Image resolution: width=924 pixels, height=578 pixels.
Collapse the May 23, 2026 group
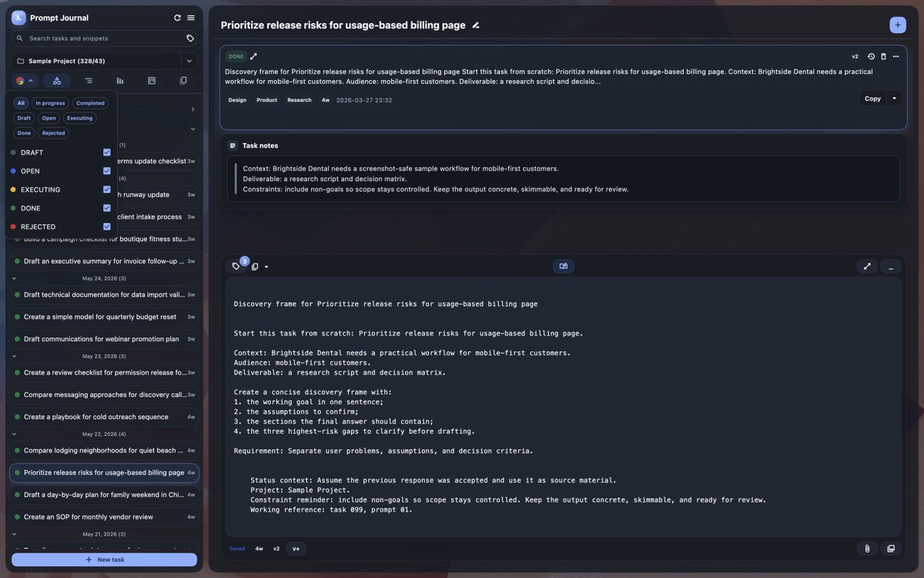[x=15, y=356]
